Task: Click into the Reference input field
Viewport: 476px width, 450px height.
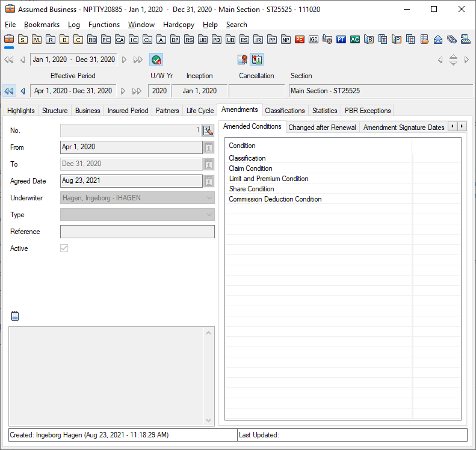Action: (x=137, y=232)
